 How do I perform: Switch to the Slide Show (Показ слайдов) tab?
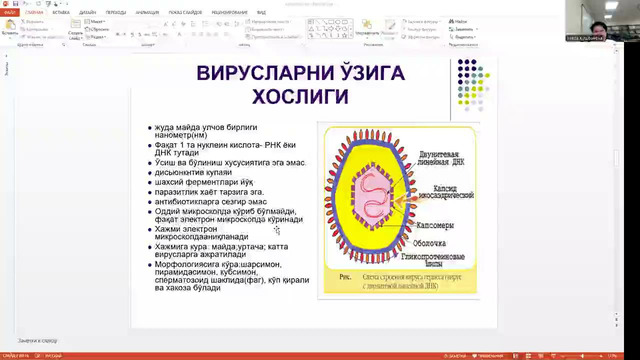click(x=185, y=13)
